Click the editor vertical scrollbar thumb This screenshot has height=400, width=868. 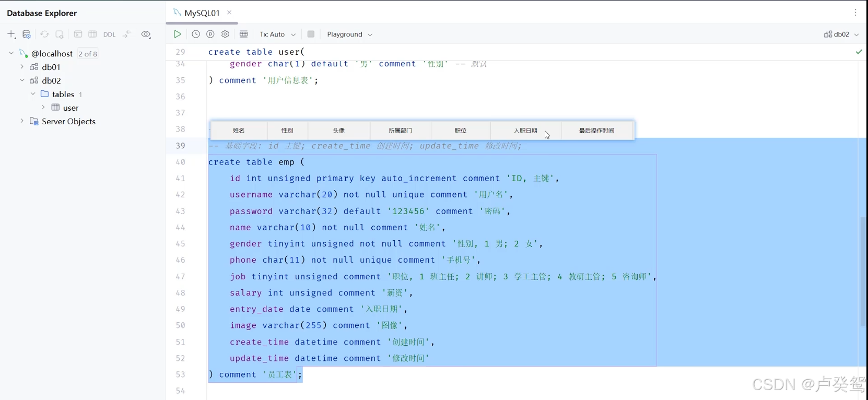point(863,272)
